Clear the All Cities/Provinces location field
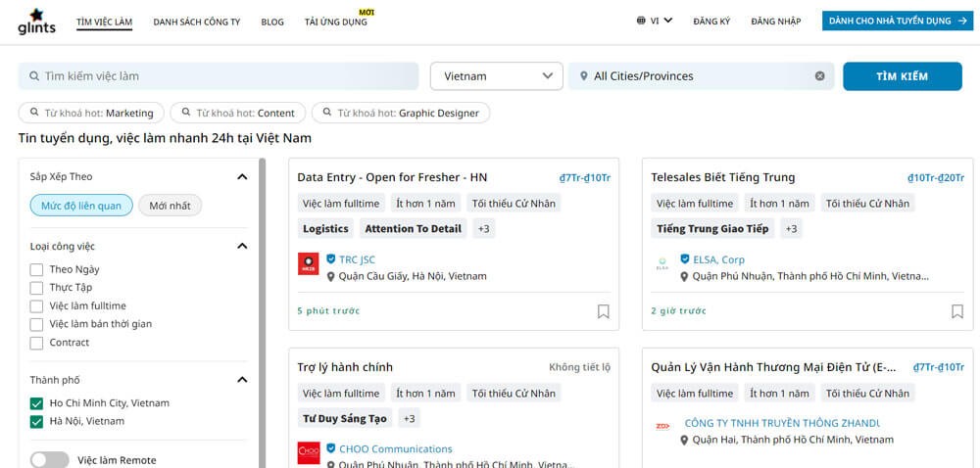Viewport: 980px width, 468px height. click(x=819, y=76)
